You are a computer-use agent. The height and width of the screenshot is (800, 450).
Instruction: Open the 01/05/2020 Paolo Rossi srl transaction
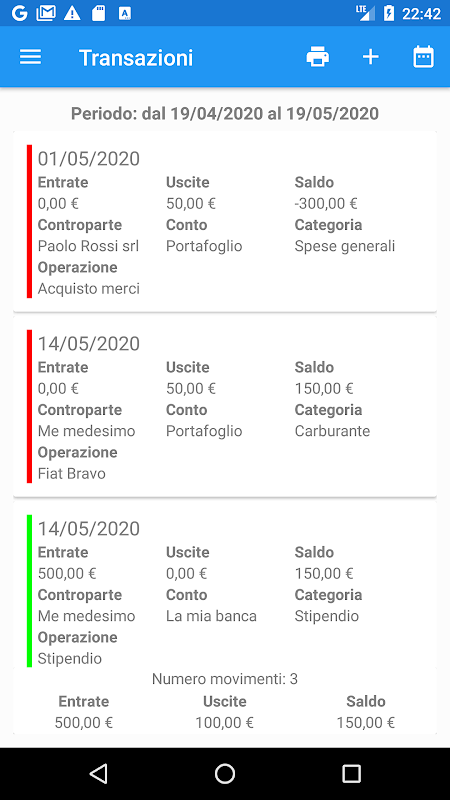coord(224,221)
